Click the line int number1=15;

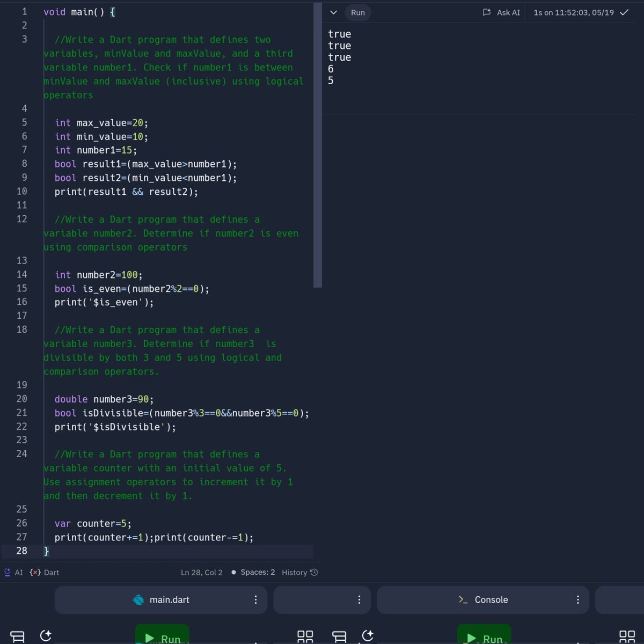coord(96,150)
